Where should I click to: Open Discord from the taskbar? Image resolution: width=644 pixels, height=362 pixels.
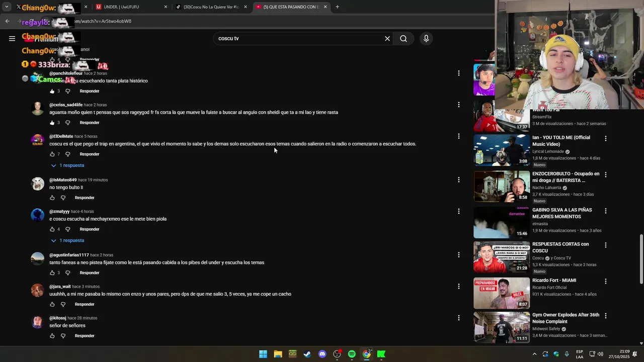(323, 354)
